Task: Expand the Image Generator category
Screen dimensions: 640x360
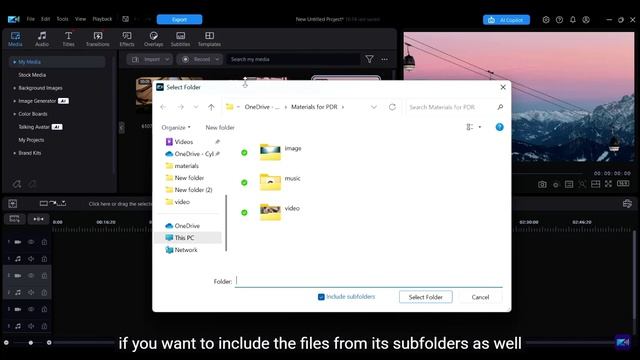Action: tap(15, 101)
